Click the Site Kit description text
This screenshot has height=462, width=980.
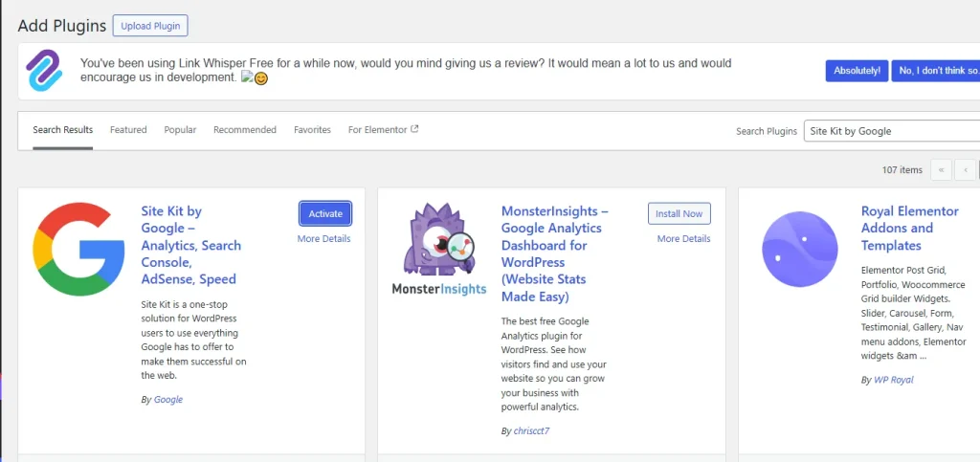pos(193,340)
